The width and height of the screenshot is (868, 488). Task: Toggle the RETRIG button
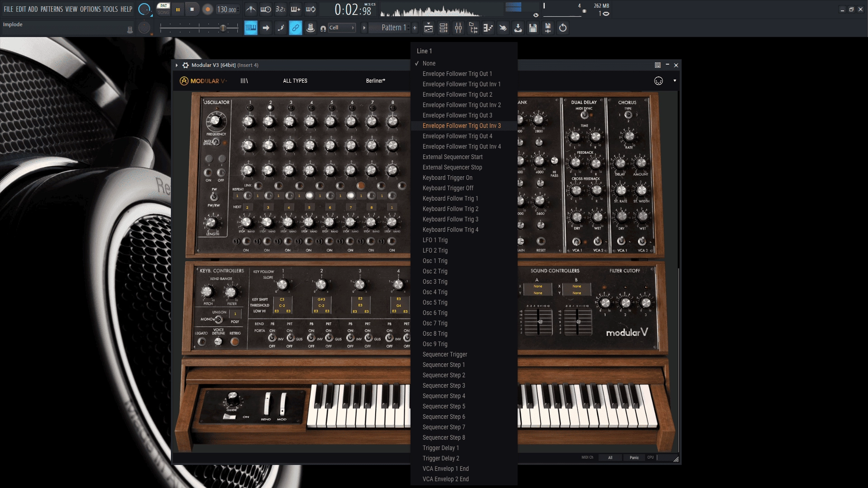point(235,342)
